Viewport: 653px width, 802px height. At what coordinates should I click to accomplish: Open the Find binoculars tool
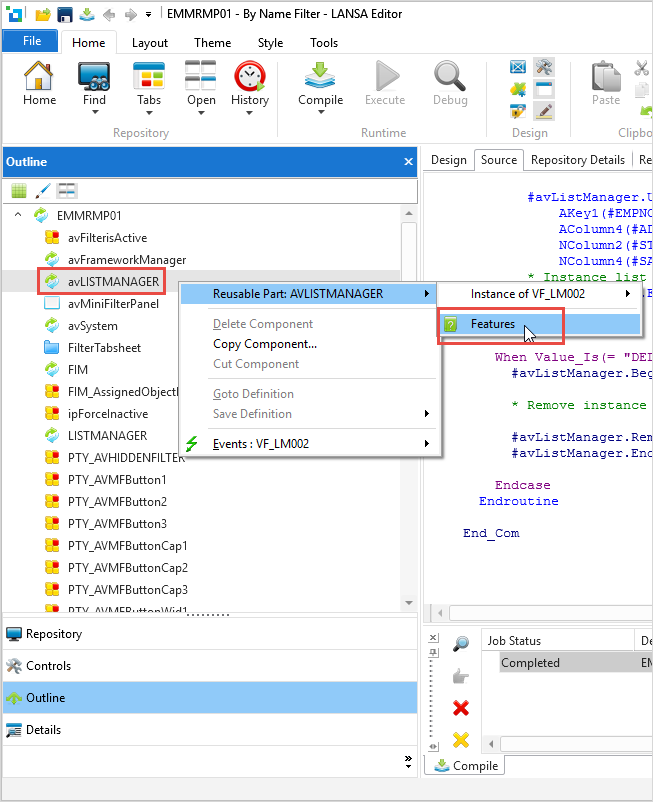pyautogui.click(x=94, y=76)
